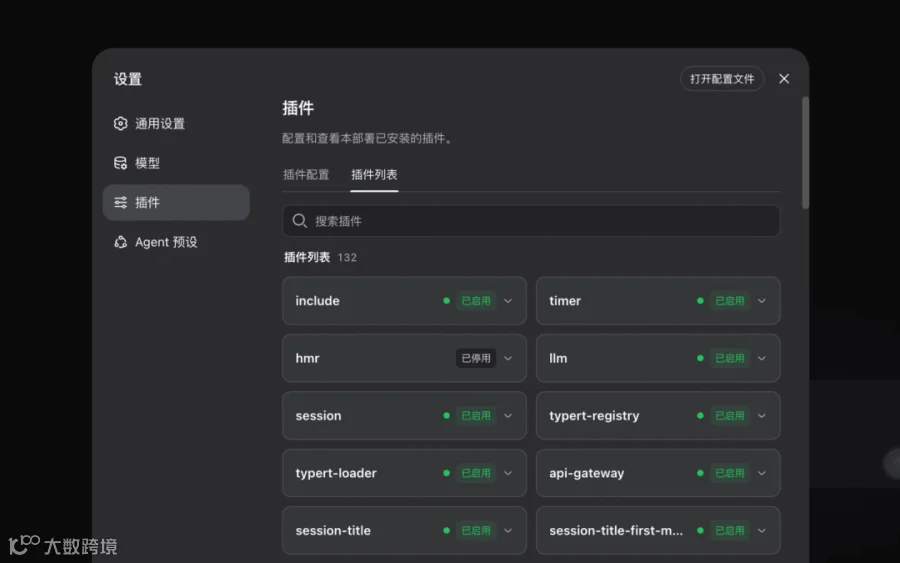The width and height of the screenshot is (900, 563).
Task: Click the session-title plugin name
Action: click(333, 530)
